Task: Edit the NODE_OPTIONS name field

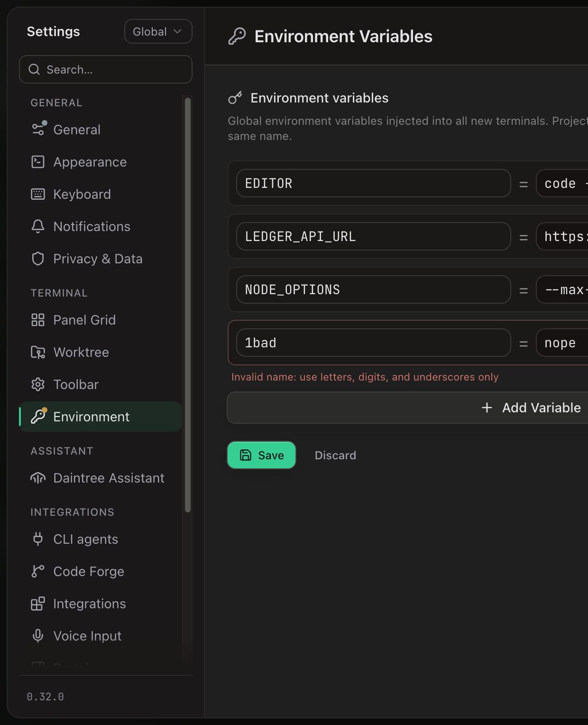Action: 374,289
